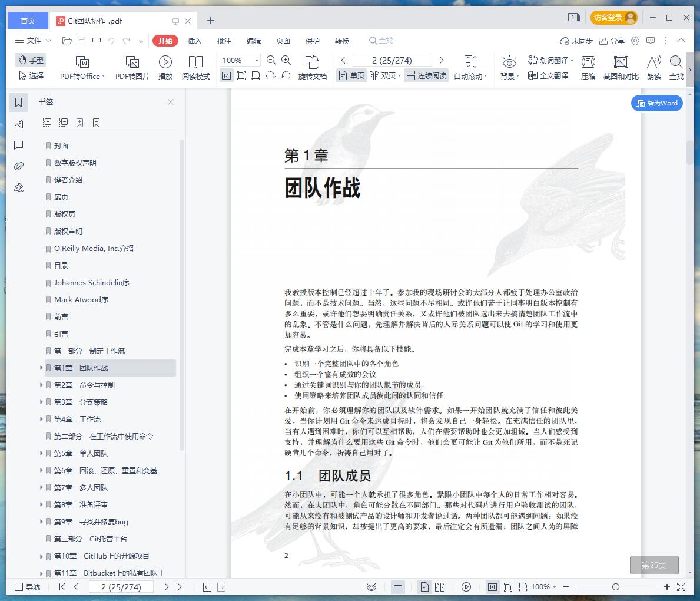Toggle eye protection mode in status bar
This screenshot has width=700, height=601.
click(371, 587)
